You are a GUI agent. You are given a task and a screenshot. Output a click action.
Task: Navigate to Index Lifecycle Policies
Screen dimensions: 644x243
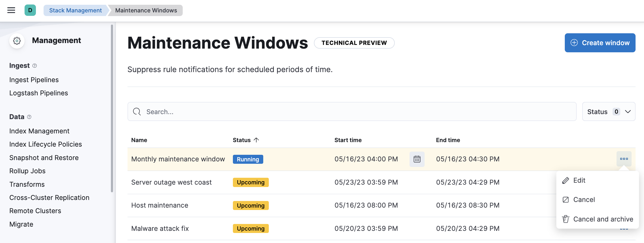(46, 144)
